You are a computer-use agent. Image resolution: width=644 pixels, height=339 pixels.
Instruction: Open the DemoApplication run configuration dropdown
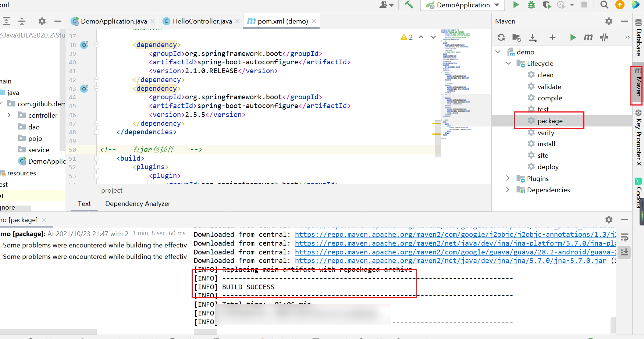click(x=463, y=5)
